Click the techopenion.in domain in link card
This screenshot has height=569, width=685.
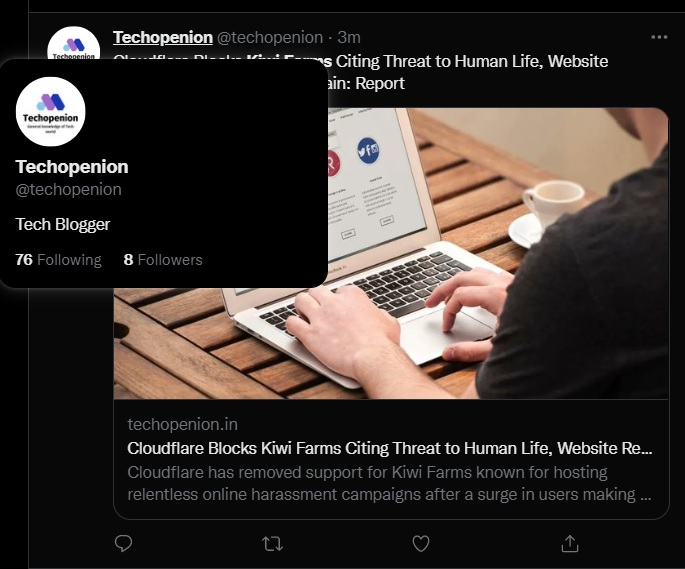click(183, 424)
